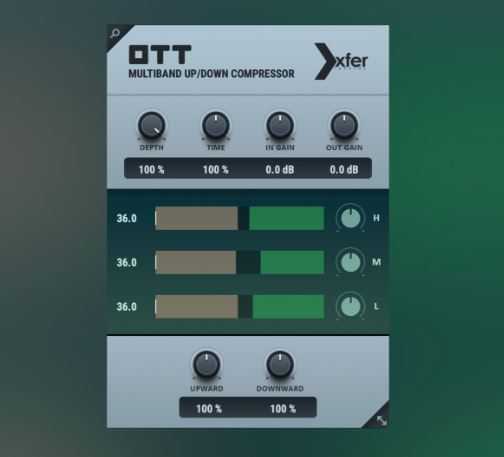
Task: Click the Upward knob
Action: coord(207,364)
